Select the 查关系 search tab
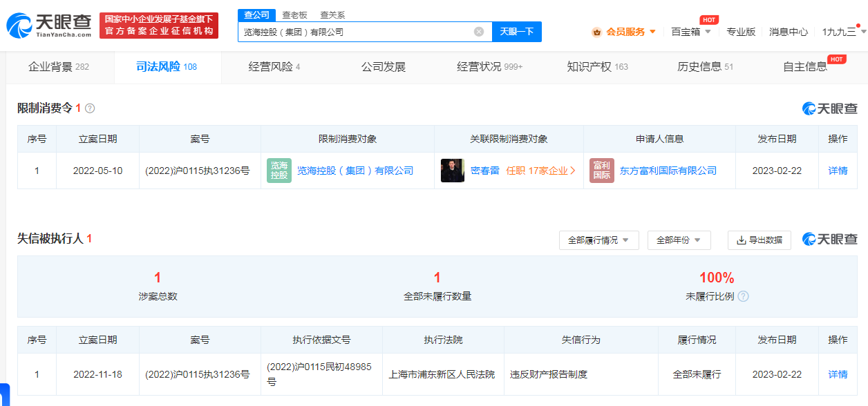868x406 pixels. point(332,14)
